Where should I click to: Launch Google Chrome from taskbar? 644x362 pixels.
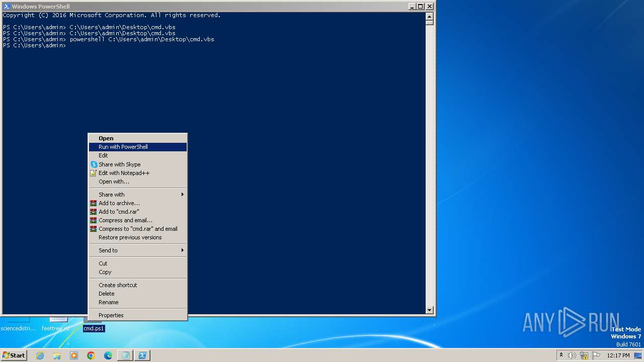91,355
